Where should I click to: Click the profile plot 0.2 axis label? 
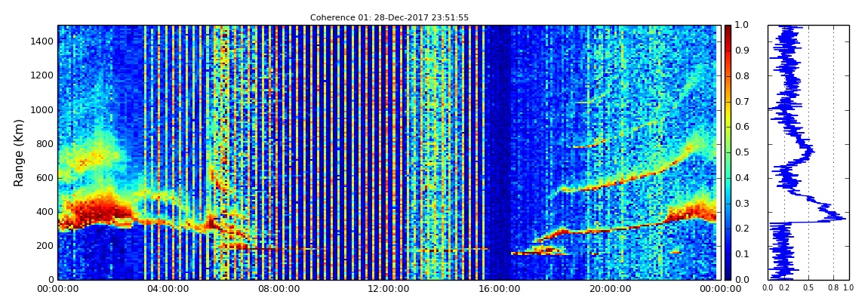(784, 288)
